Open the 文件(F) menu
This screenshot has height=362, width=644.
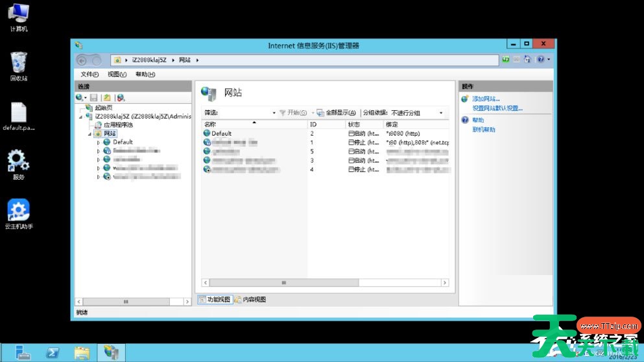(90, 75)
